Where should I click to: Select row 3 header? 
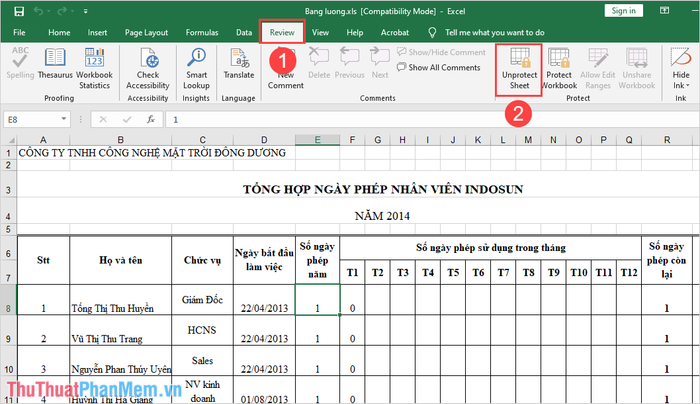tap(8, 184)
